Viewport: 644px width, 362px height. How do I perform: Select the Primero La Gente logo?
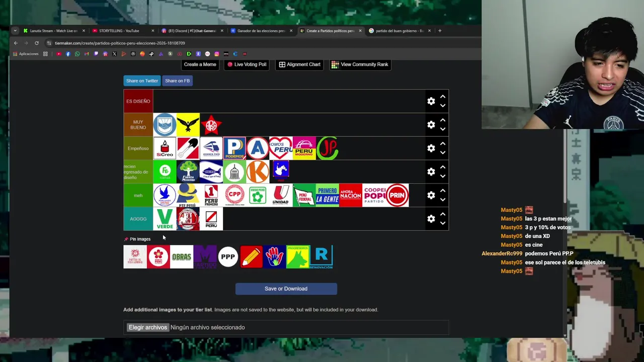327,195
